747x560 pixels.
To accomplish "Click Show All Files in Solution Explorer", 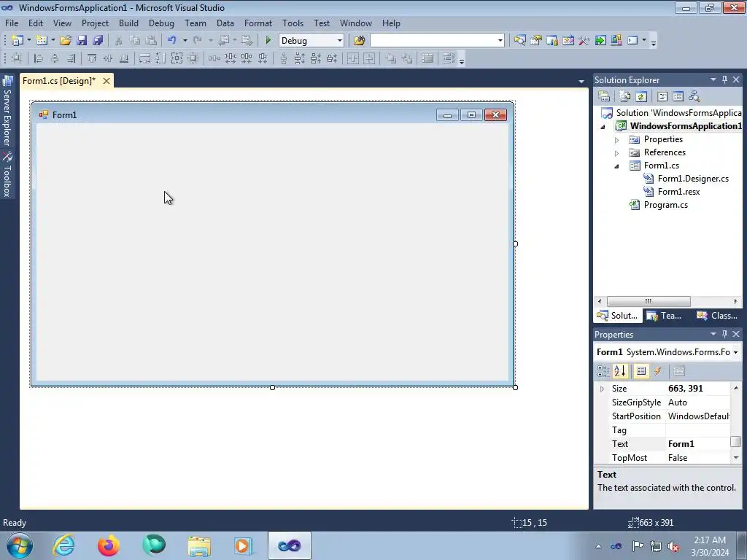I will pyautogui.click(x=625, y=97).
